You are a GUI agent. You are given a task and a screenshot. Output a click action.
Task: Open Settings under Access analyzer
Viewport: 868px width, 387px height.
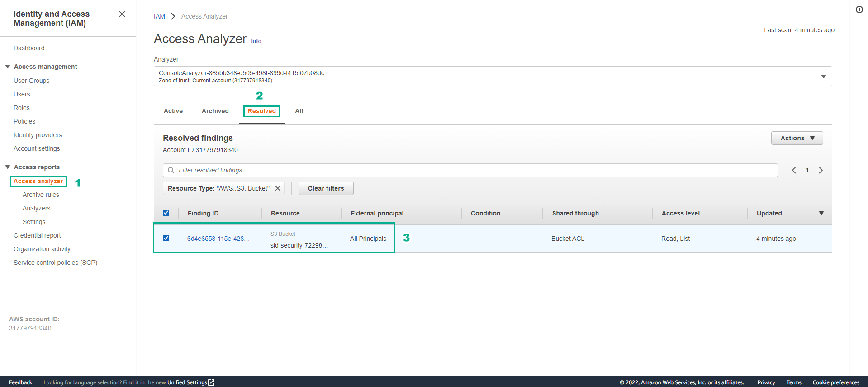34,222
